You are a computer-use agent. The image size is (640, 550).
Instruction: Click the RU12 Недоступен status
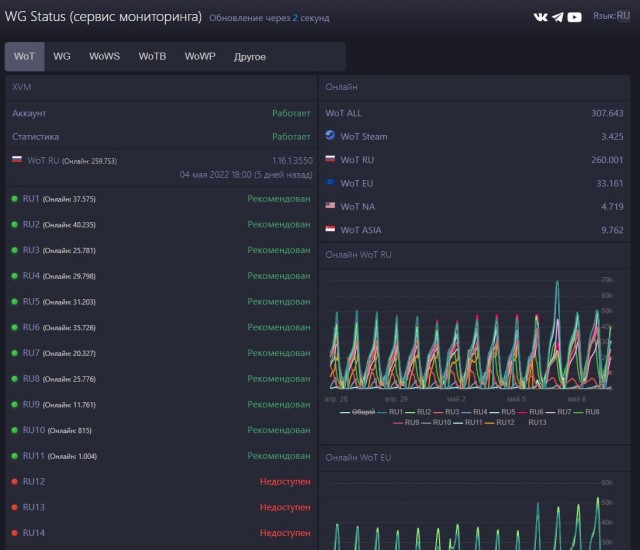point(285,481)
